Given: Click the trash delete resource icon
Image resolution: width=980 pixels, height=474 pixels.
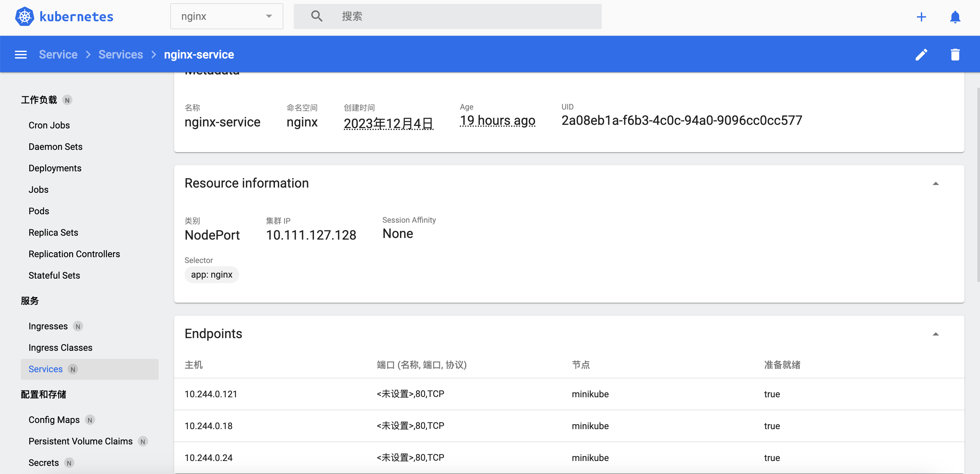Looking at the screenshot, I should tap(955, 54).
